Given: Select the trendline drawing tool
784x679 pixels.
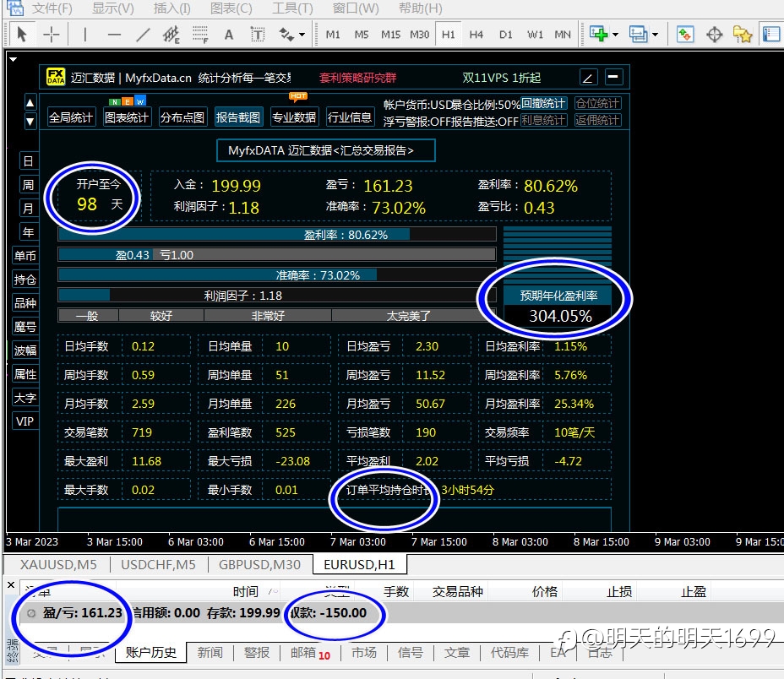Looking at the screenshot, I should [x=143, y=35].
